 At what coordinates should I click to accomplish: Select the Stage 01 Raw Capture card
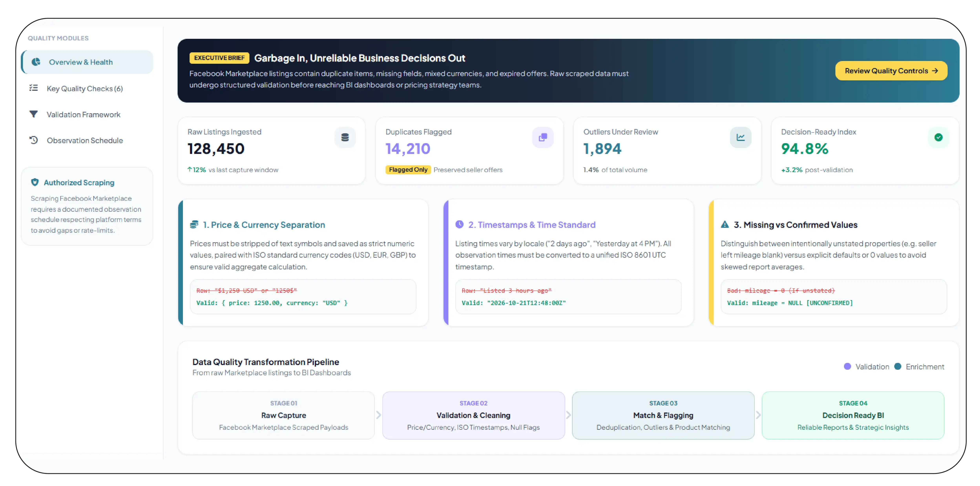(x=283, y=415)
